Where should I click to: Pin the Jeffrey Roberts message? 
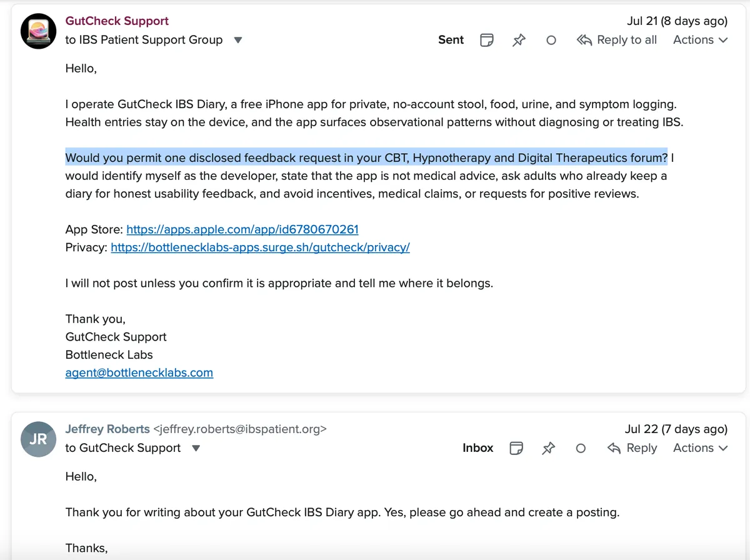548,448
